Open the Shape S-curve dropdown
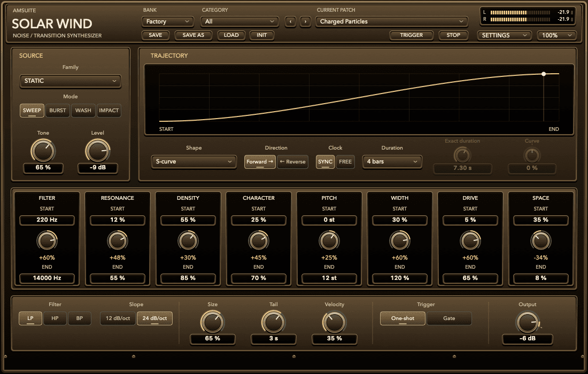 pos(194,161)
